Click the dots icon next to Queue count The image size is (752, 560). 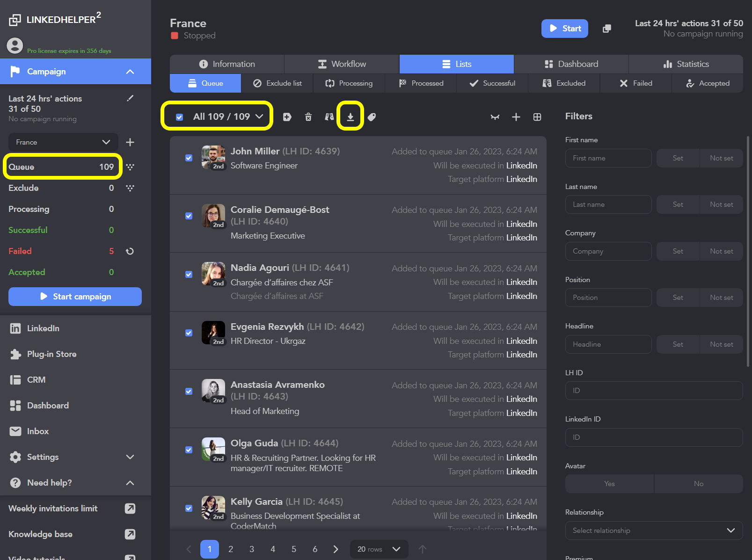[x=130, y=167]
